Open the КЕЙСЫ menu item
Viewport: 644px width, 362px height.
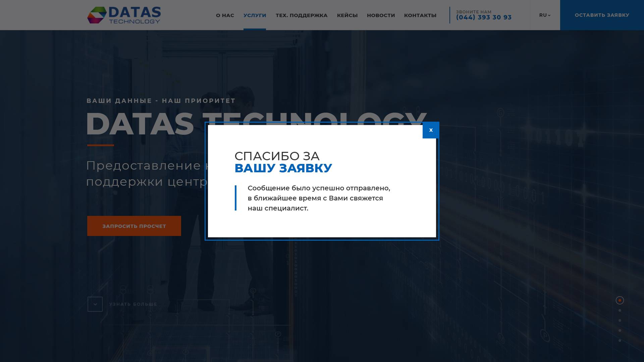pos(347,15)
